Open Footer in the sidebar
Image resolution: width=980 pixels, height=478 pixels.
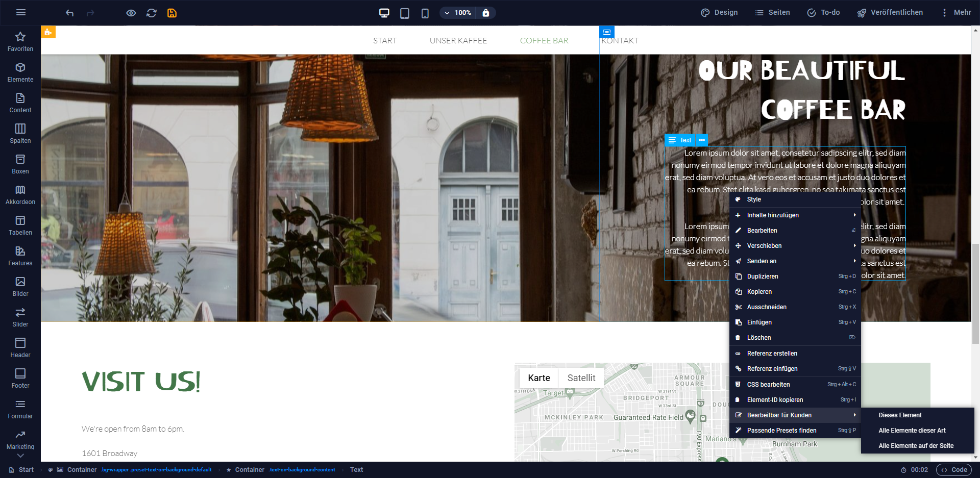point(20,378)
